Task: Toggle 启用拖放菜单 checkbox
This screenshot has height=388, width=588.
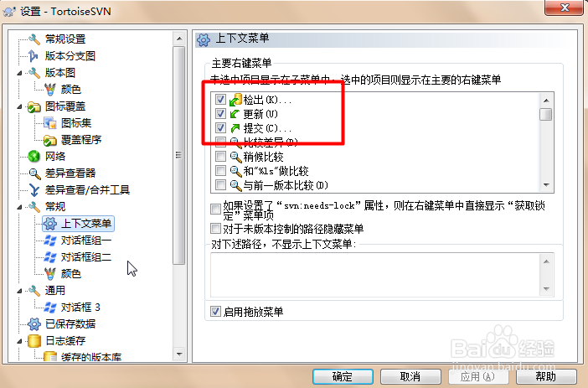Action: click(x=215, y=312)
